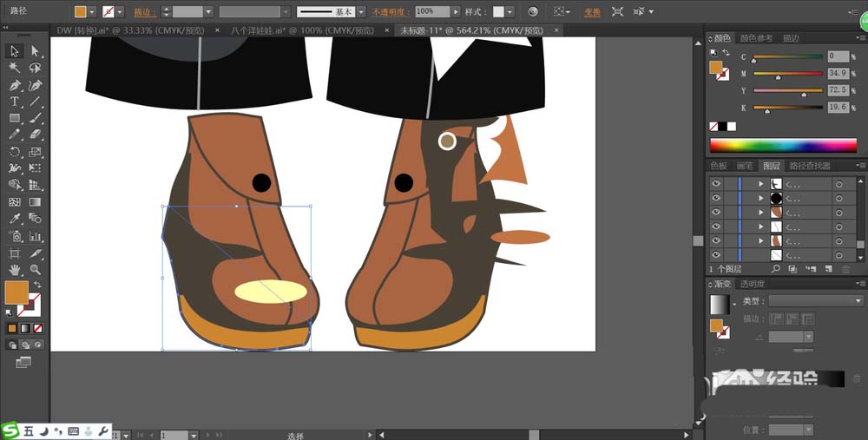868x440 pixels.
Task: Select the Direct Selection tool
Action: [36, 51]
